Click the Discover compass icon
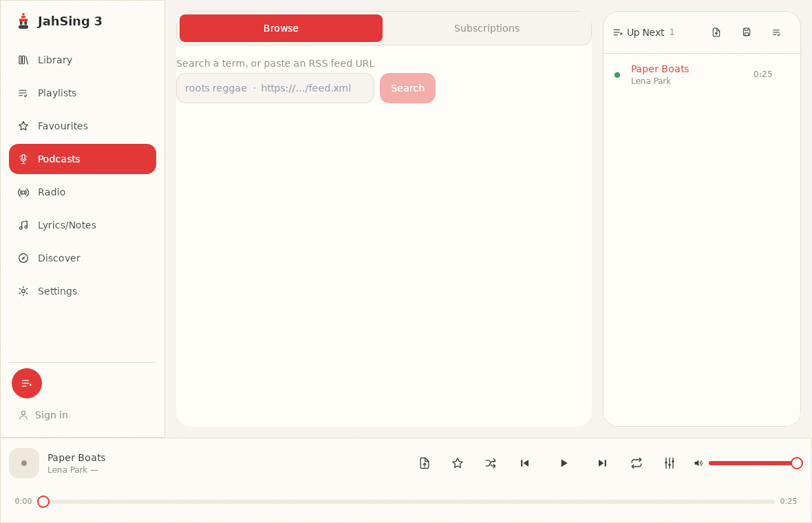This screenshot has width=812, height=523. point(23,258)
